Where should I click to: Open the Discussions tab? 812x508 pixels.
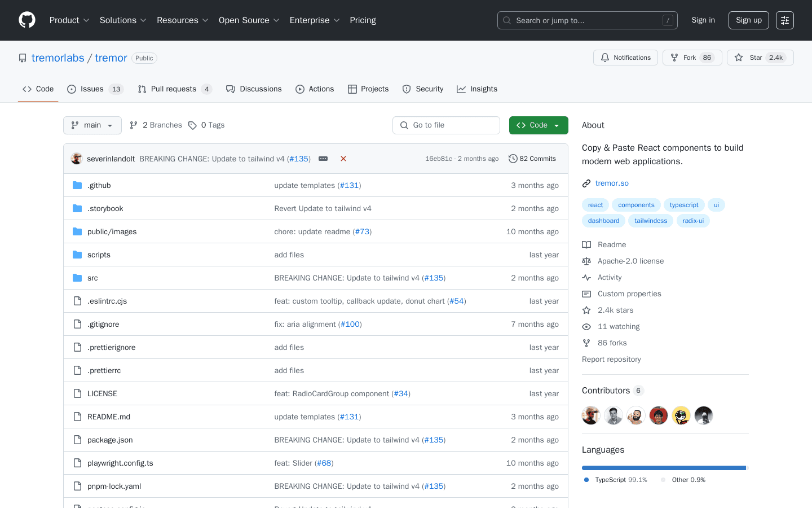point(254,89)
